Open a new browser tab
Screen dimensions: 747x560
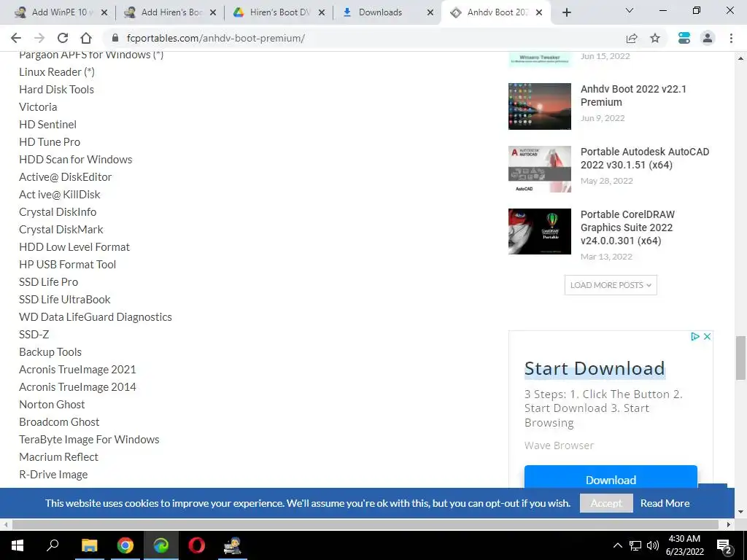(x=566, y=12)
